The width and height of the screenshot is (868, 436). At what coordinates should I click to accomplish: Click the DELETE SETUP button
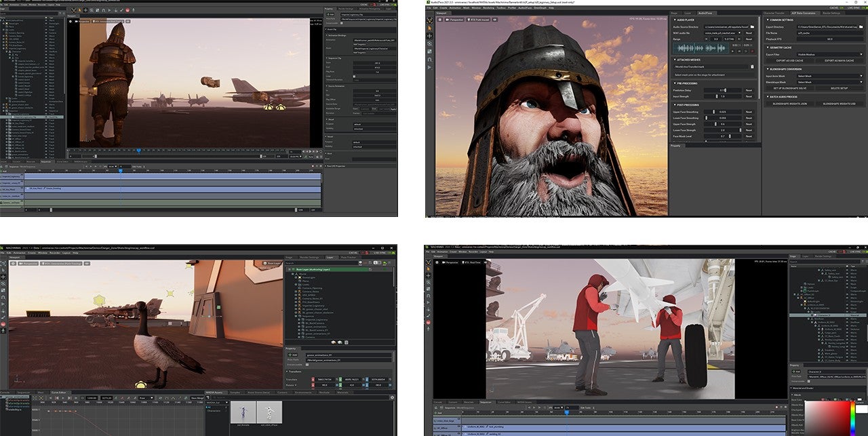(x=838, y=88)
